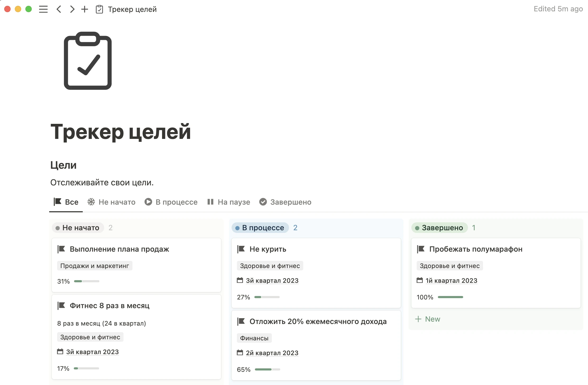
Task: Click the 17% progress bar
Action: click(86, 368)
